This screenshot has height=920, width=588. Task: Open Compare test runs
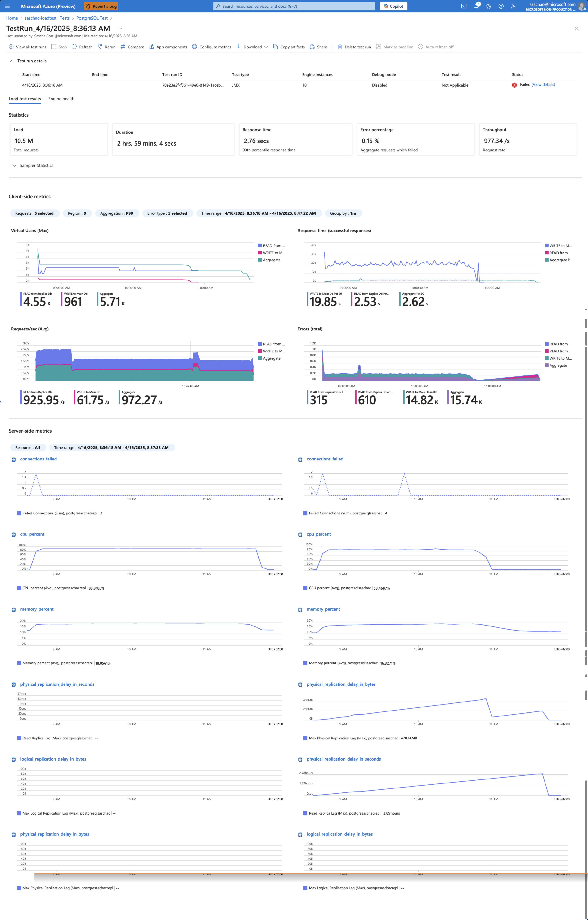click(x=132, y=47)
